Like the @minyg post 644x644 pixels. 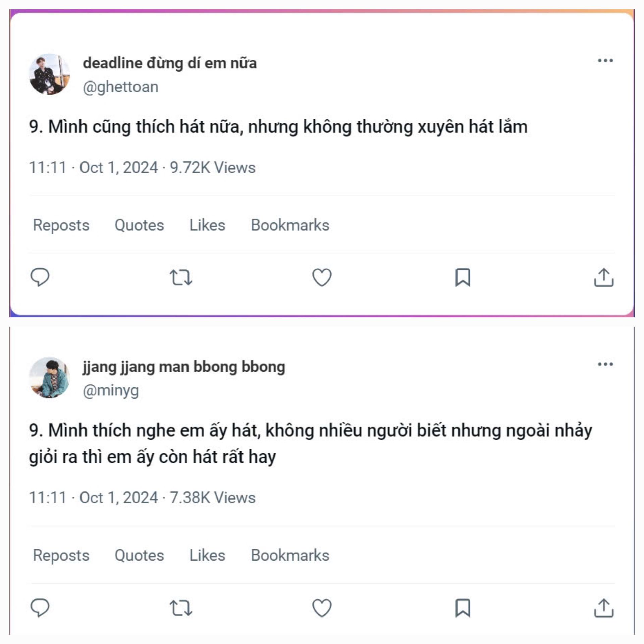(322, 608)
